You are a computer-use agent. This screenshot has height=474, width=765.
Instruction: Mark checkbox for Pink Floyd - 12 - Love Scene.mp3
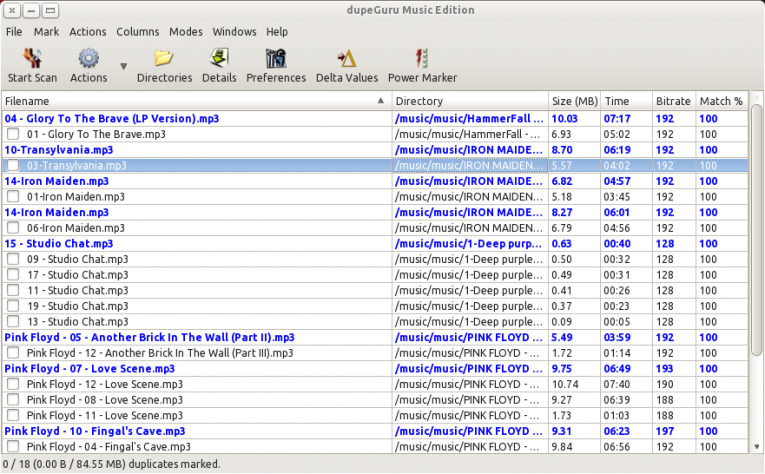[13, 384]
